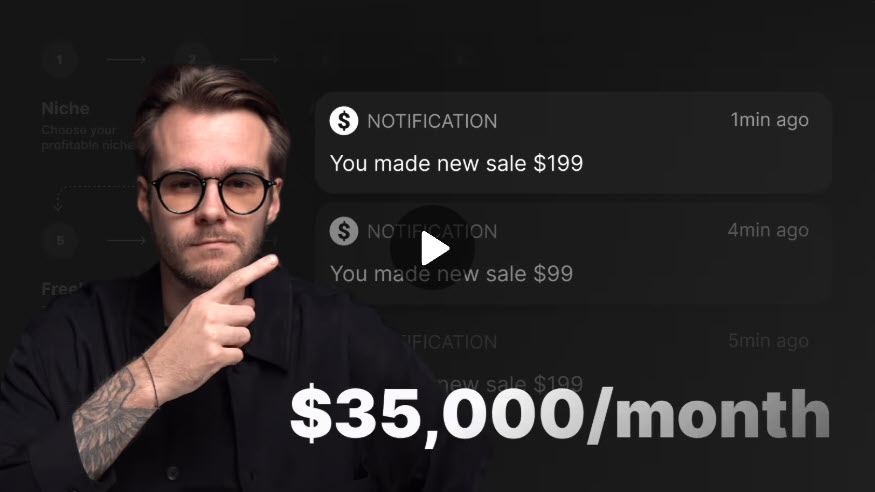Click the "1min ago" timestamp
Screen dimensions: 875x492
[x=770, y=120]
